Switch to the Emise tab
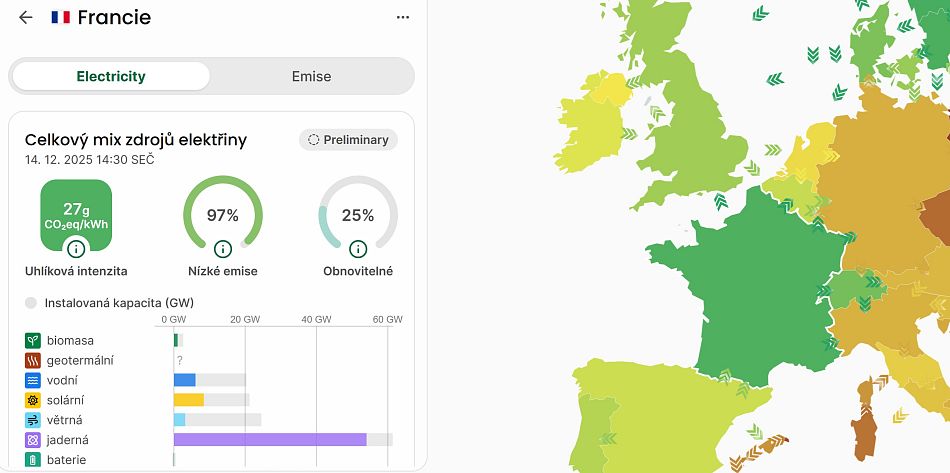The width and height of the screenshot is (950, 473). pyautogui.click(x=311, y=76)
